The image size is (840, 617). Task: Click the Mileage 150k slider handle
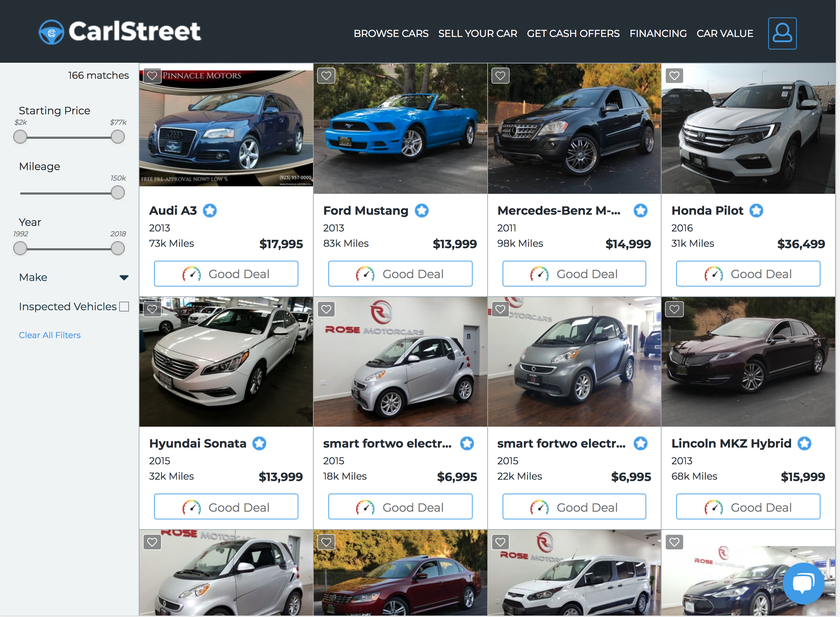(x=117, y=193)
